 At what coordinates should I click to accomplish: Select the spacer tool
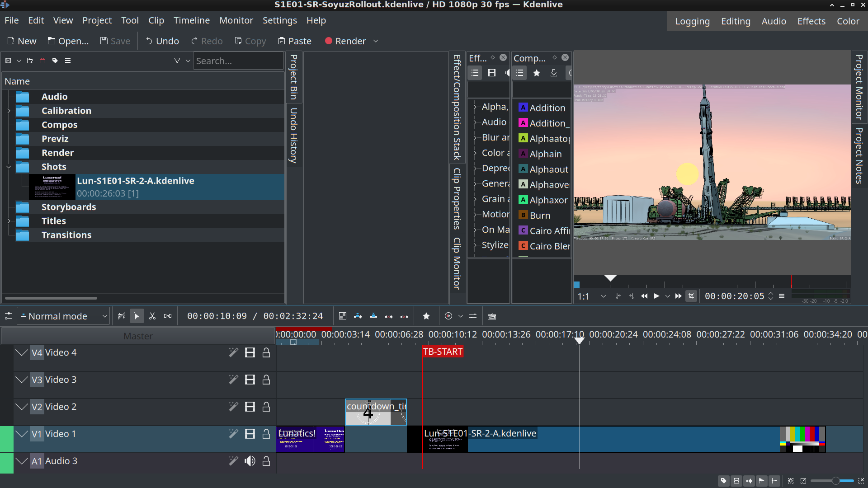[168, 316]
